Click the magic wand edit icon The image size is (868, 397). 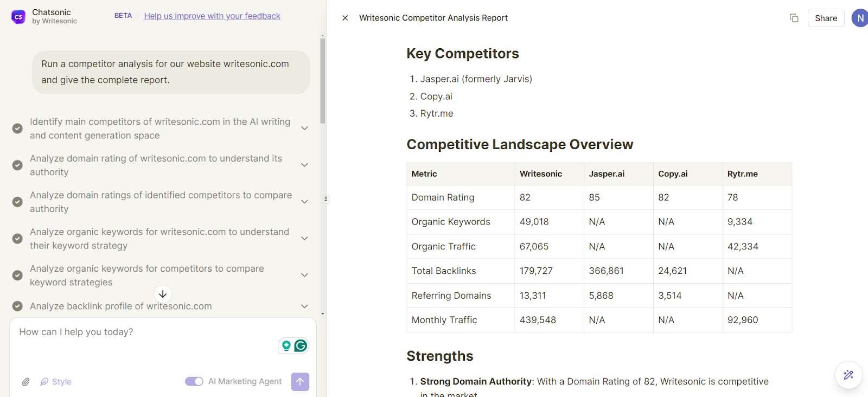848,375
